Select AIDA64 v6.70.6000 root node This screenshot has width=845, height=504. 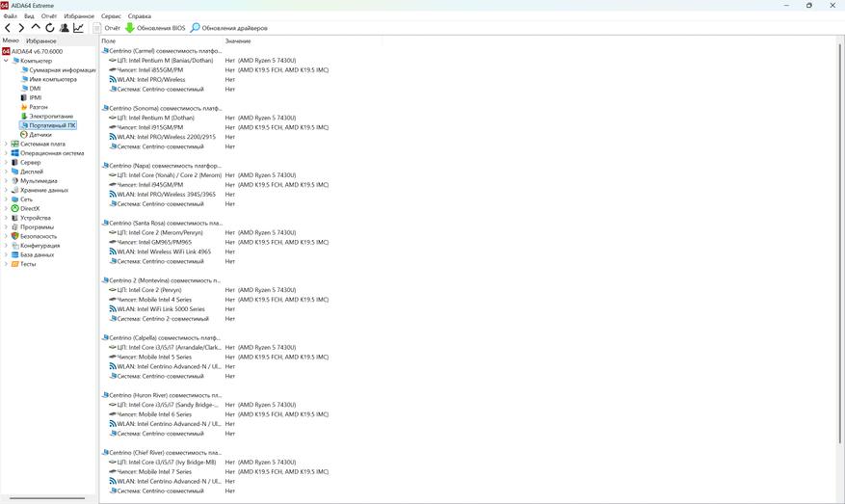click(33, 52)
